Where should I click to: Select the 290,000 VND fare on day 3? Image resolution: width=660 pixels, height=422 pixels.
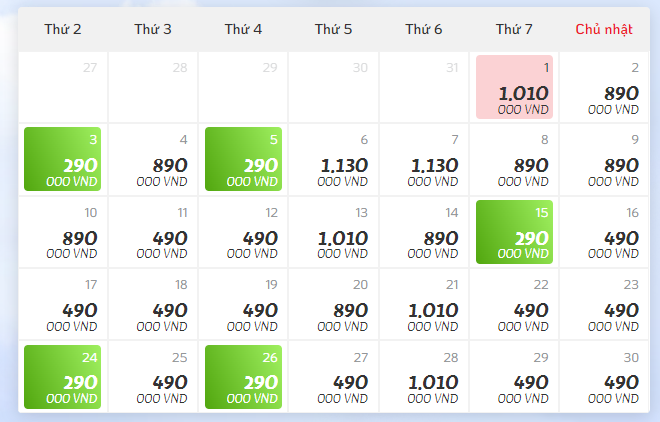point(62,160)
